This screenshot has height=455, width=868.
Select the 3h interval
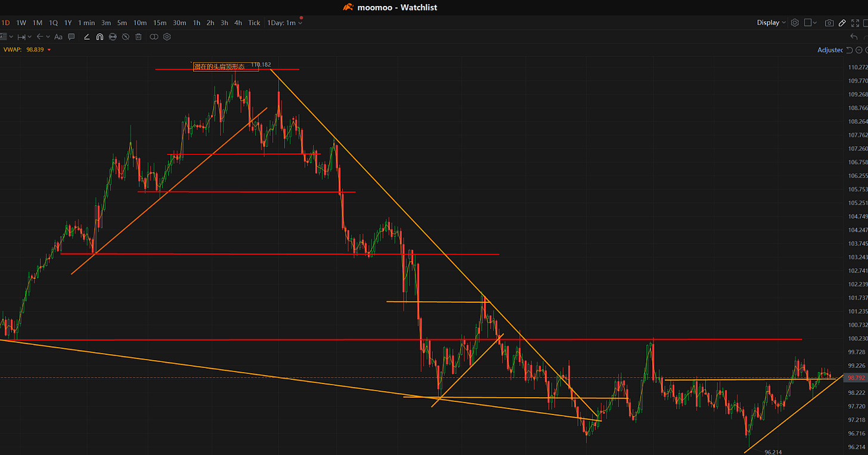point(224,23)
